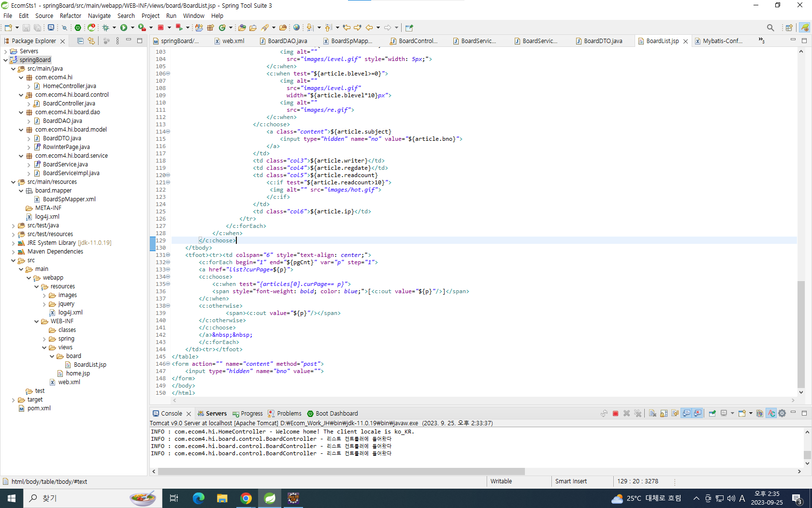Collapse the springBoard project node
Screen dimensions: 812x508
pyautogui.click(x=5, y=60)
